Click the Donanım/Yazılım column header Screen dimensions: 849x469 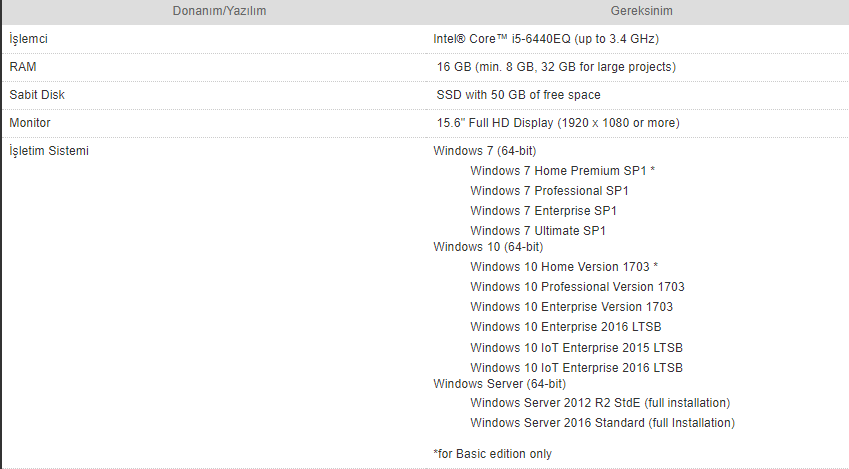(210, 11)
